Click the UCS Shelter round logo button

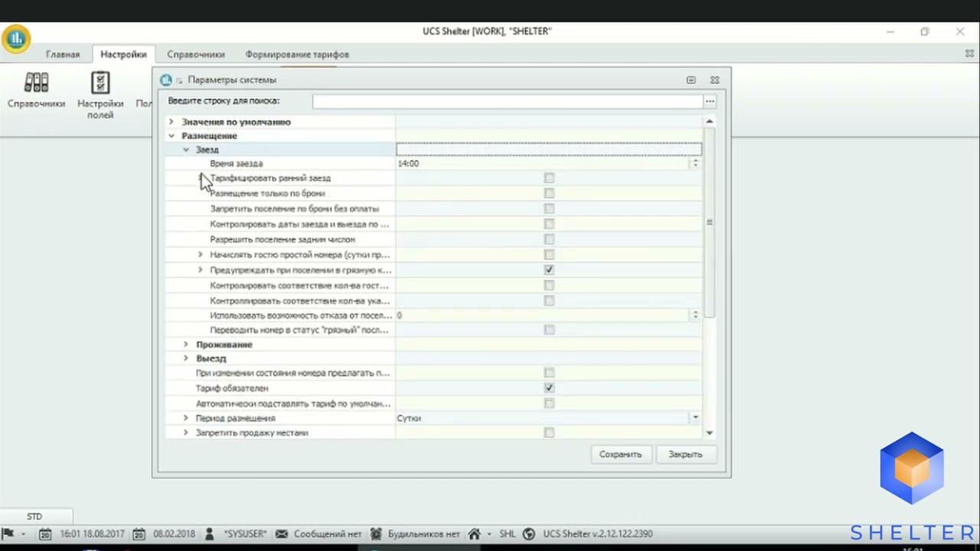point(15,37)
